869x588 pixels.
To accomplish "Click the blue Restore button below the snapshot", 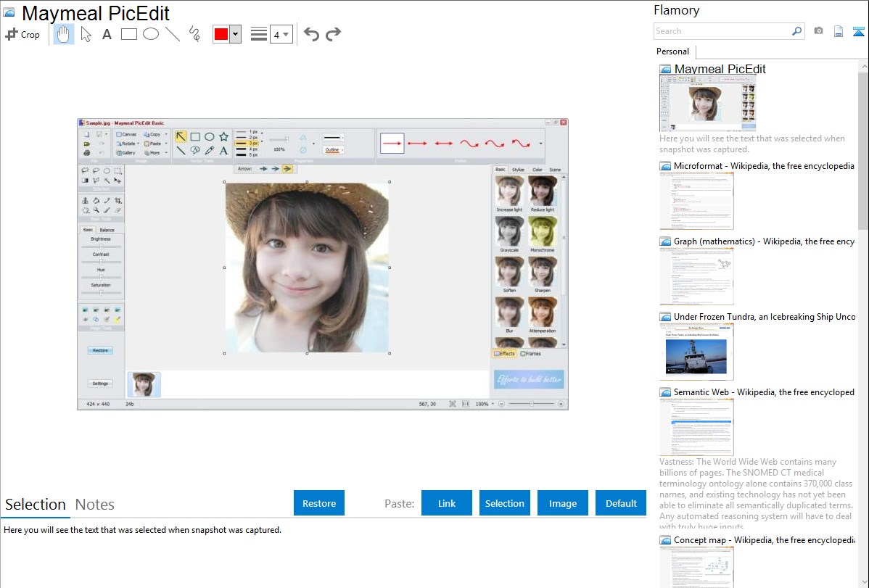I will (x=319, y=503).
